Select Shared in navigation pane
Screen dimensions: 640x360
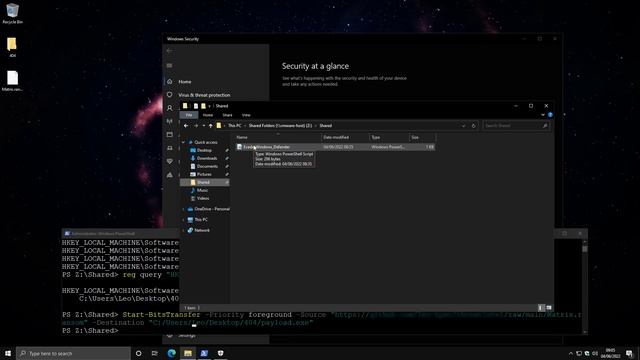pyautogui.click(x=204, y=182)
